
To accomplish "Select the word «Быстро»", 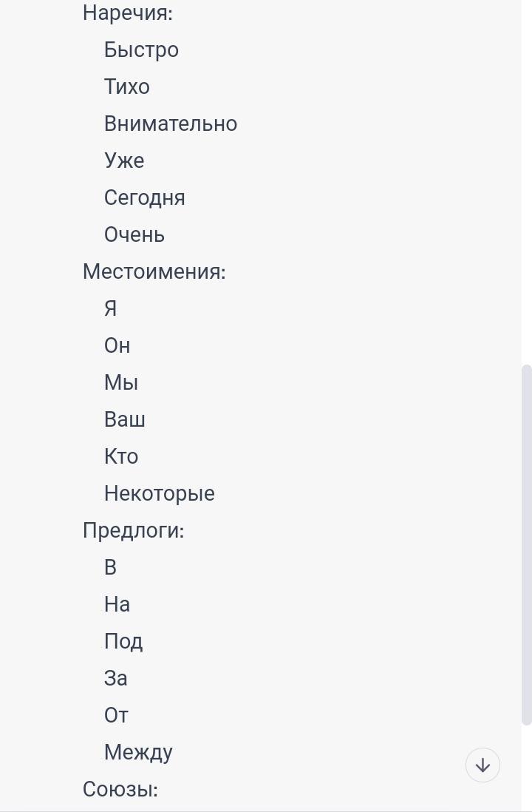I will click(141, 50).
